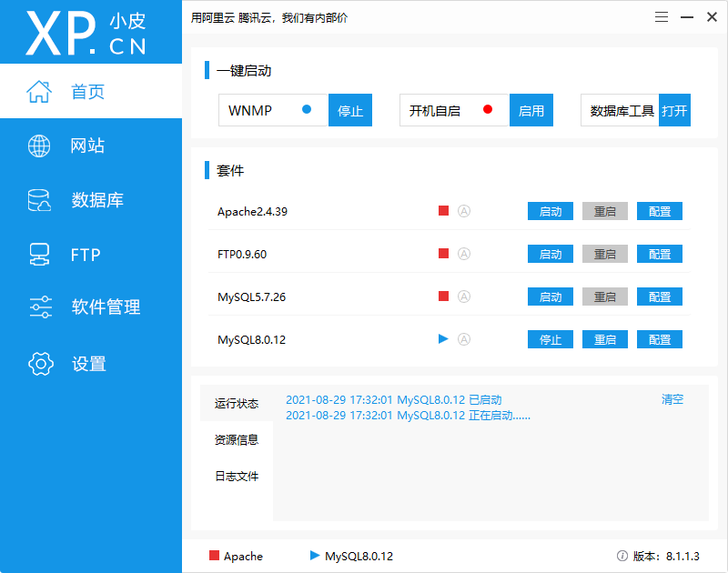
Task: Click the XP.CN logo
Action: click(86, 33)
